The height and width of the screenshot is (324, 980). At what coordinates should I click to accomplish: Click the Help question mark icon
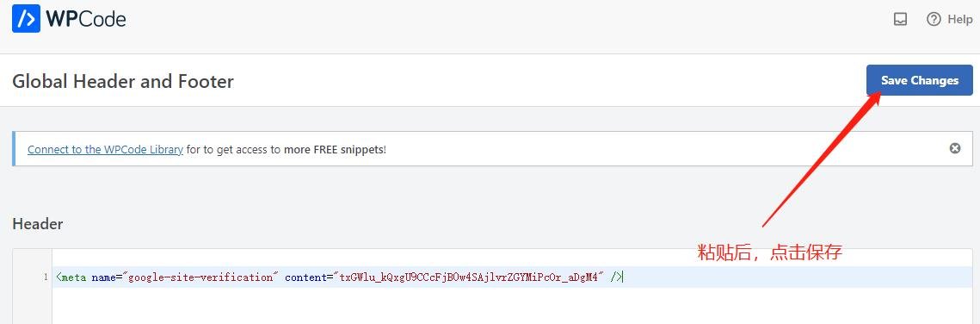934,20
